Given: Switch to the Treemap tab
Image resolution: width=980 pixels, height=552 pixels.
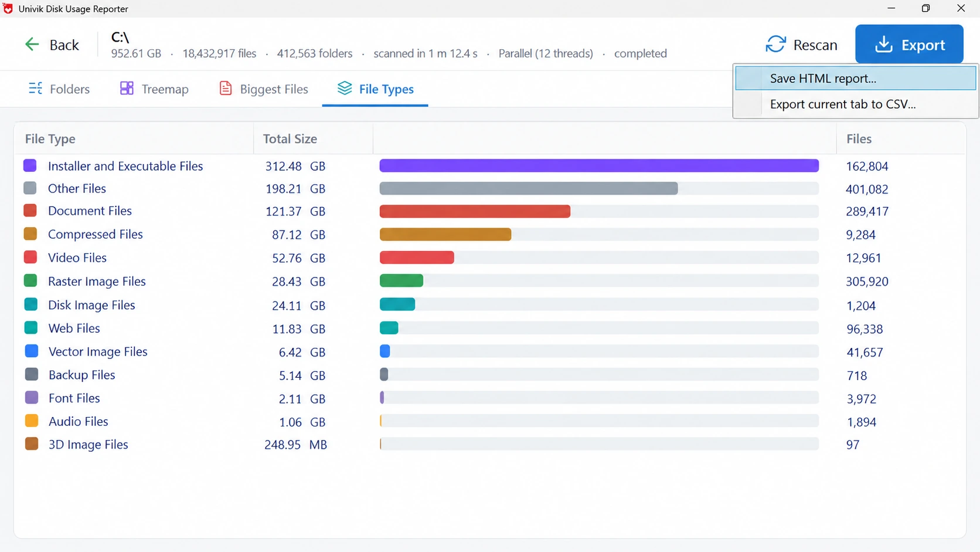Looking at the screenshot, I should tap(155, 89).
